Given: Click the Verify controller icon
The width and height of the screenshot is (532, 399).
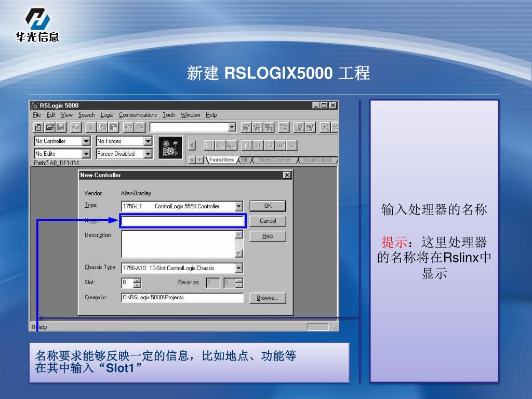Looking at the screenshot, I should coord(310,127).
